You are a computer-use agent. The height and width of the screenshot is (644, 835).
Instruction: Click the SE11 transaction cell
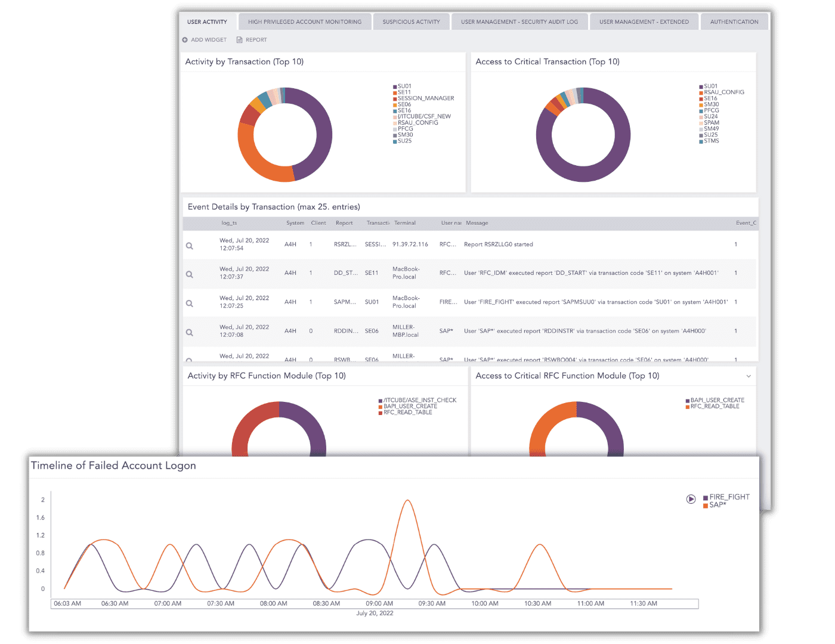click(372, 273)
